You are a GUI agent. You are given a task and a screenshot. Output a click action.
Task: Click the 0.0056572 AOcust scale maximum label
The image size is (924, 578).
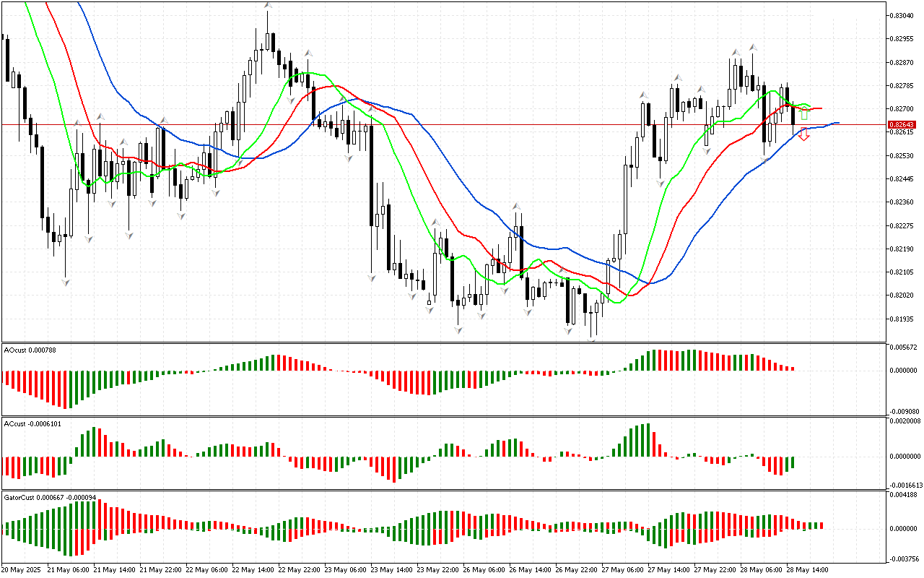click(x=902, y=347)
